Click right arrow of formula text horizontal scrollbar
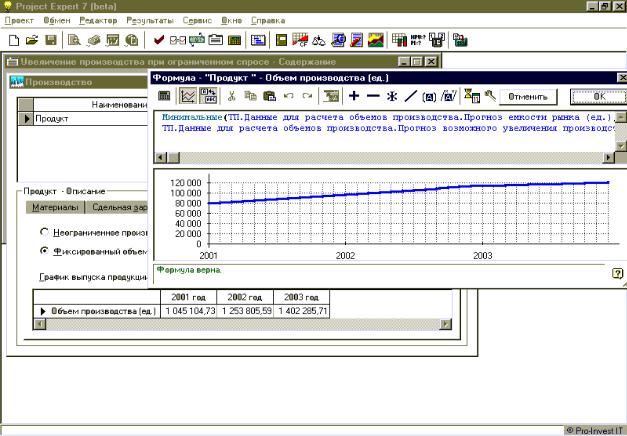Screen dimensions: 627x436 pyautogui.click(x=608, y=157)
